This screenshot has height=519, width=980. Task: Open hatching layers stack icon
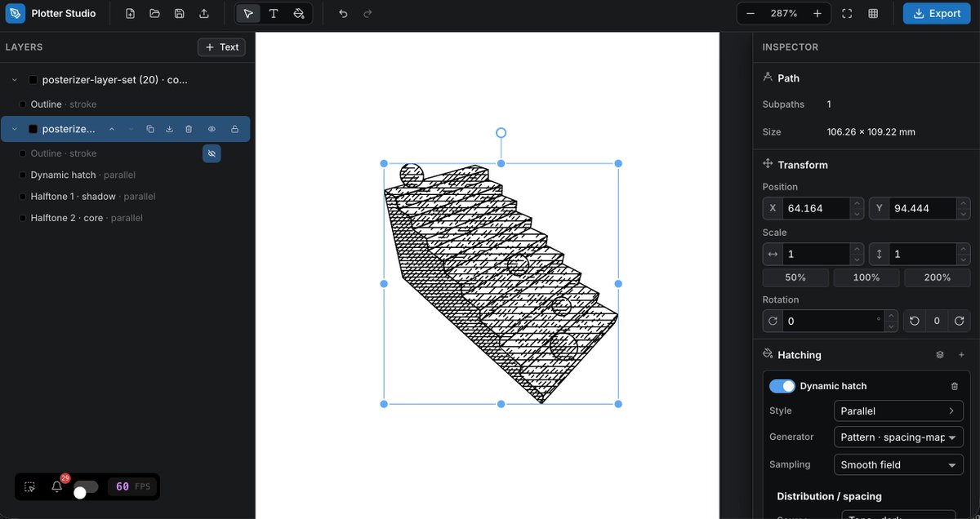[x=940, y=355]
